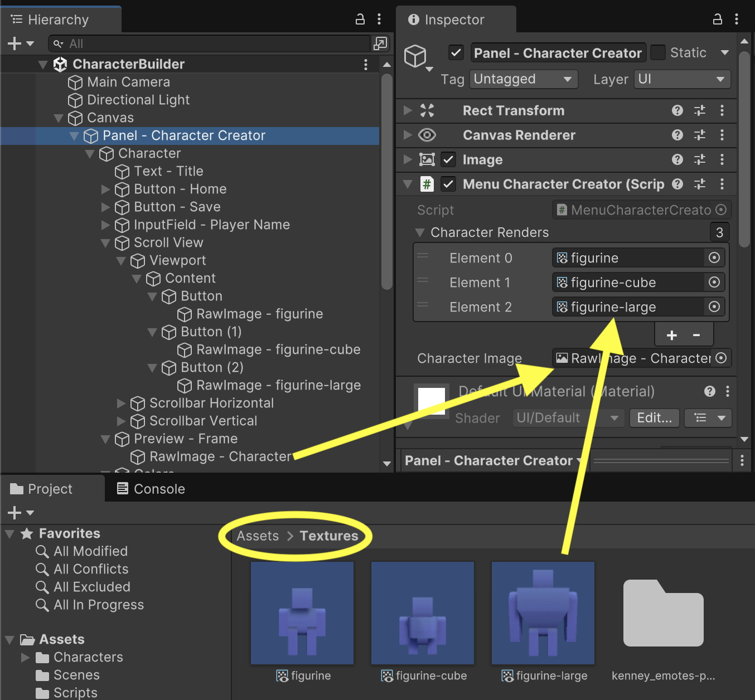
Task: Select the figurine-large texture thumbnail
Action: (543, 613)
